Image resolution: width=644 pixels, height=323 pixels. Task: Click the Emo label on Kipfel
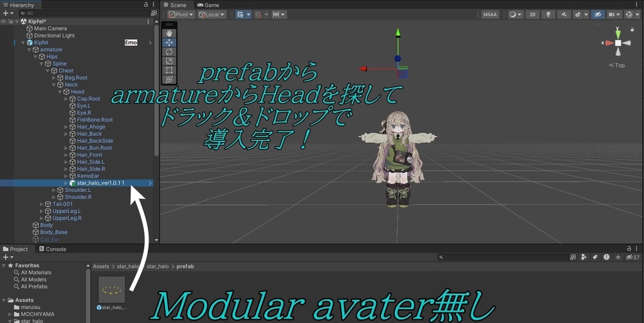(x=131, y=43)
